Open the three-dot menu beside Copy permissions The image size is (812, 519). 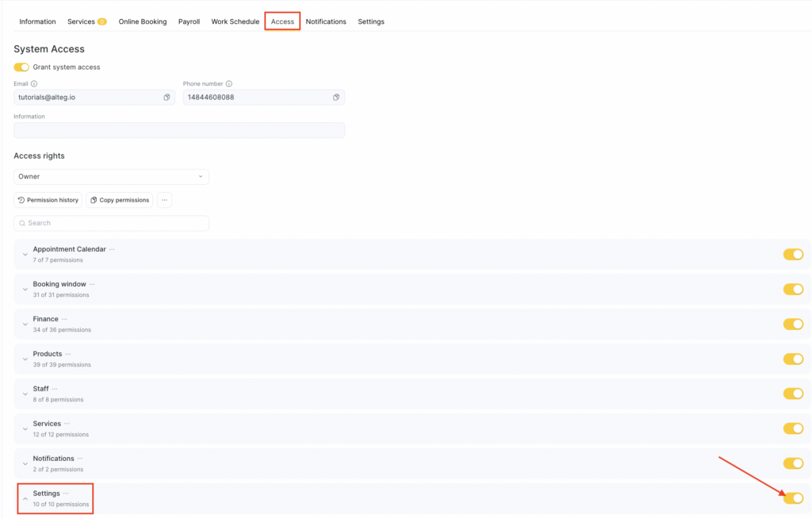coord(164,200)
